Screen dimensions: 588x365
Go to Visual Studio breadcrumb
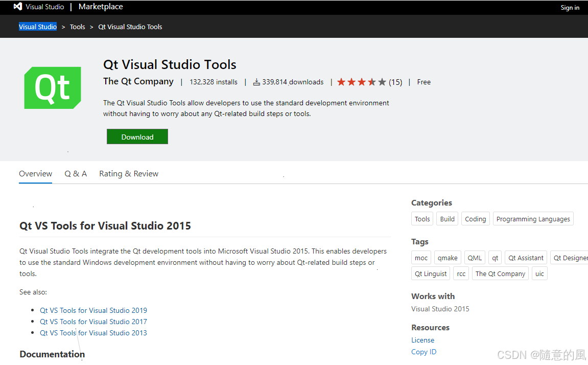click(x=38, y=27)
